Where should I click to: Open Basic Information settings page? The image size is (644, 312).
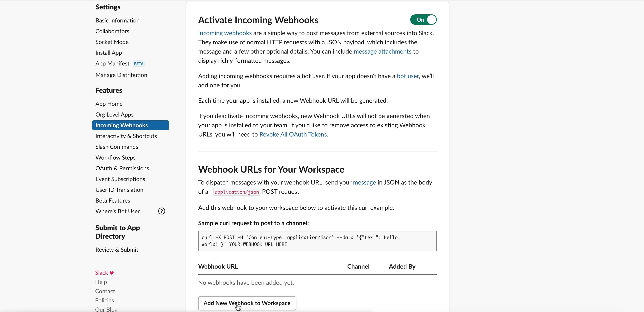(x=118, y=20)
